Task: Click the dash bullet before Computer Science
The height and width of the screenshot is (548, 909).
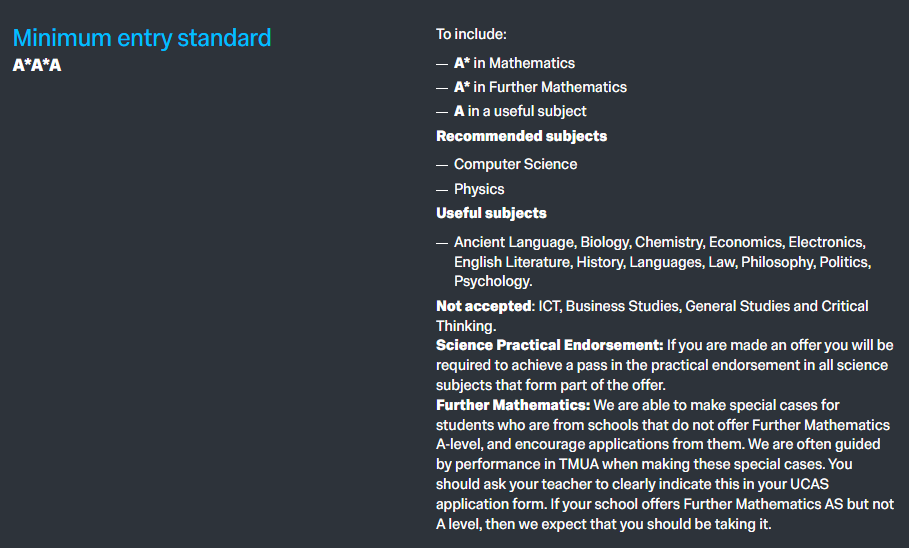Action: point(442,165)
